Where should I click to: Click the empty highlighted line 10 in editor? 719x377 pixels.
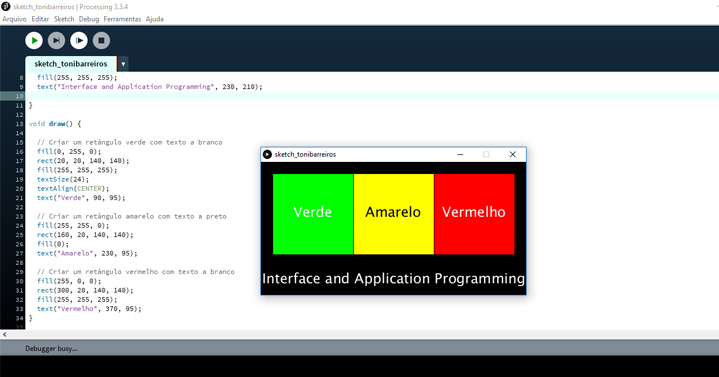tap(372, 96)
